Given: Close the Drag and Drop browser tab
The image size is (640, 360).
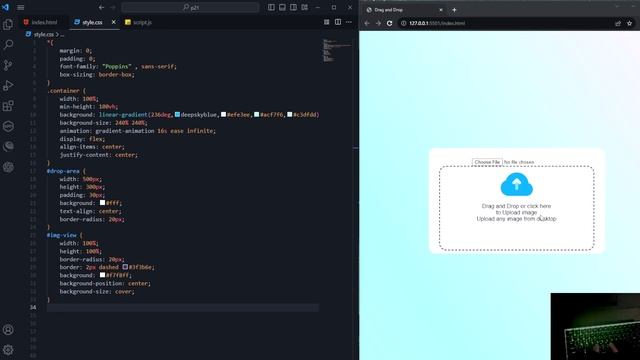Looking at the screenshot, I should point(441,10).
